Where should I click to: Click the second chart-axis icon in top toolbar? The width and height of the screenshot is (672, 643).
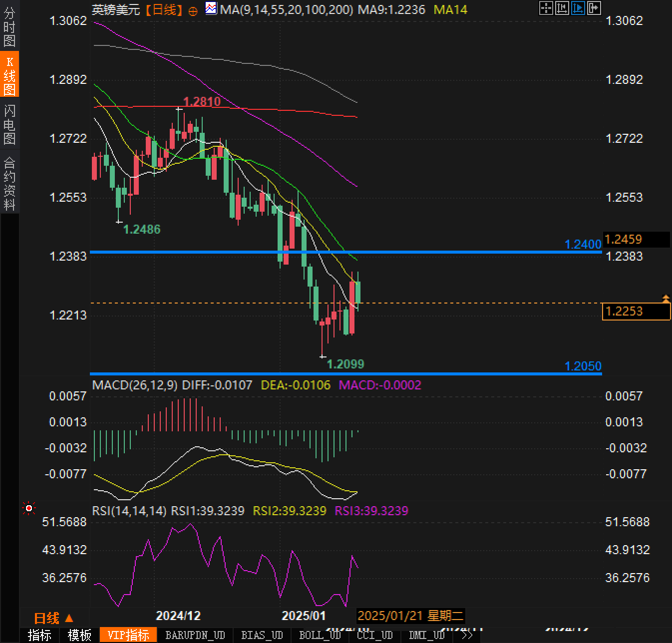point(562,8)
